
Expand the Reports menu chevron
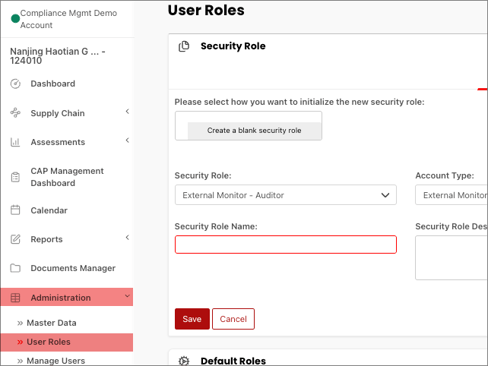(x=127, y=237)
